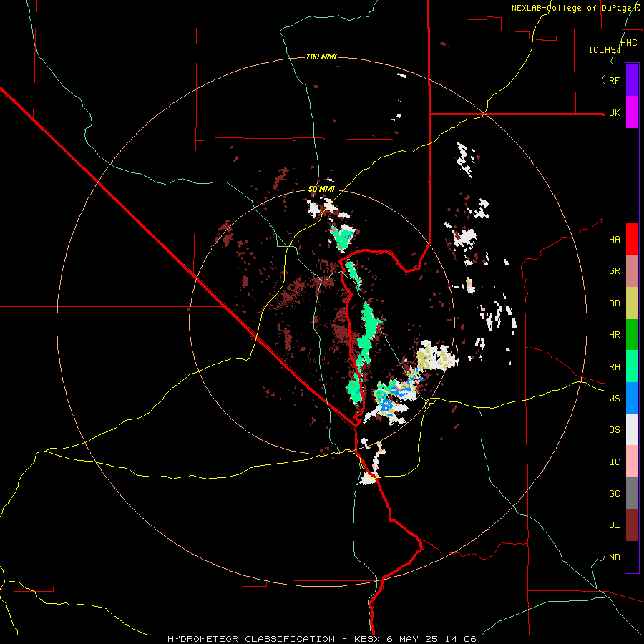This screenshot has width=644, height=644.
Task: Click the brown BI legend swatch
Action: tap(632, 525)
